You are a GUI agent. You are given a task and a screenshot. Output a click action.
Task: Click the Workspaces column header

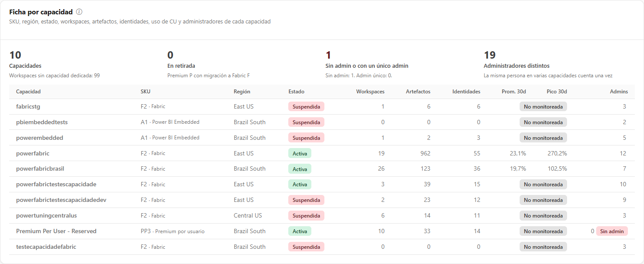(x=370, y=92)
